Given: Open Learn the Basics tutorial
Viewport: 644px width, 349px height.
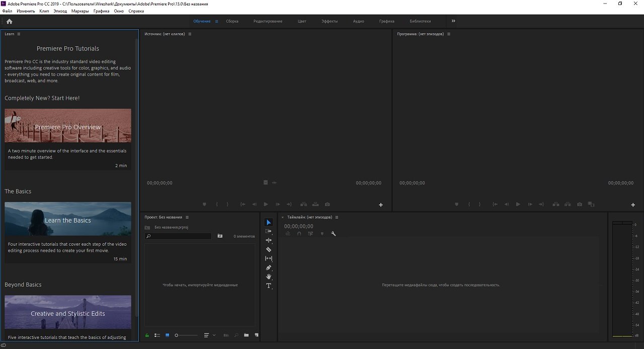Looking at the screenshot, I should click(x=68, y=220).
